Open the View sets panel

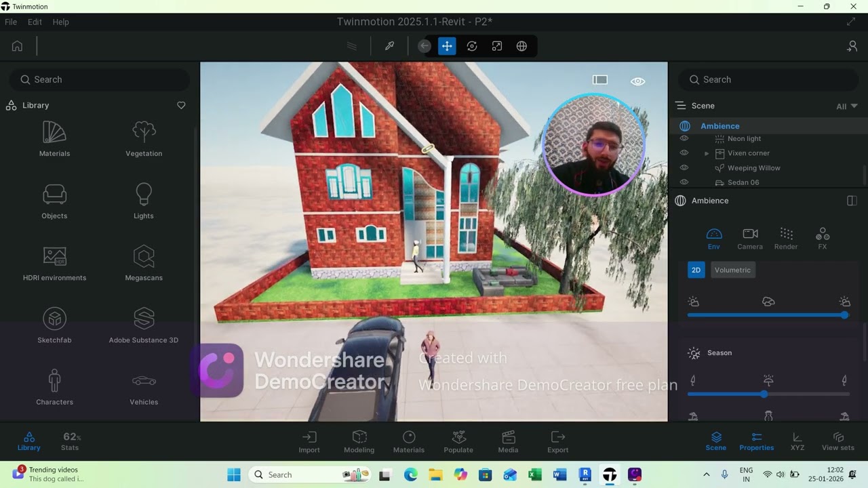838,441
